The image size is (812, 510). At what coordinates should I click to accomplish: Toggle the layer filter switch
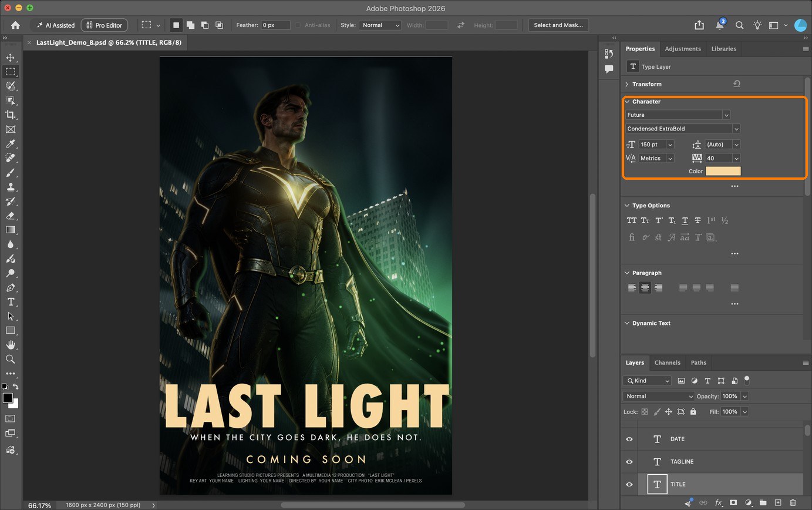click(747, 380)
